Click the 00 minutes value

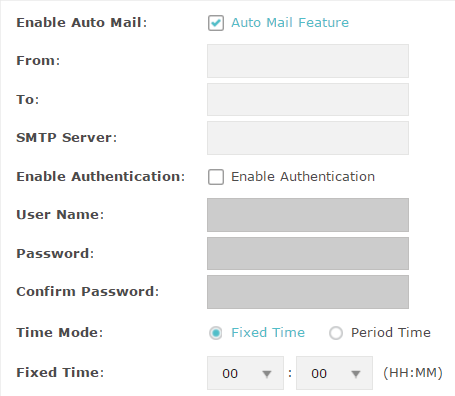pos(319,374)
